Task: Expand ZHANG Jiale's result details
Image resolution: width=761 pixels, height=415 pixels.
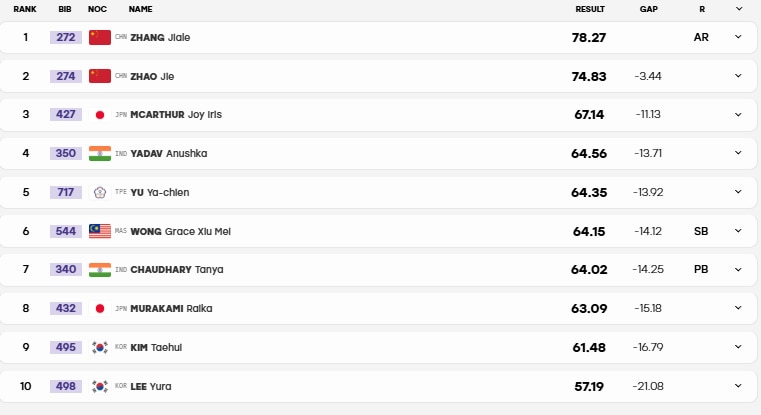Action: coord(738,37)
